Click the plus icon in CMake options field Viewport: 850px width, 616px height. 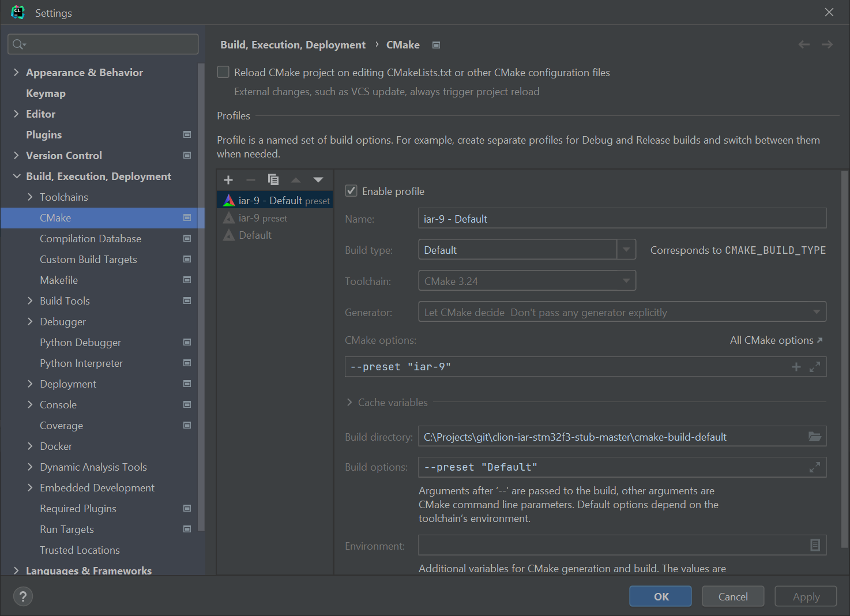click(x=796, y=367)
